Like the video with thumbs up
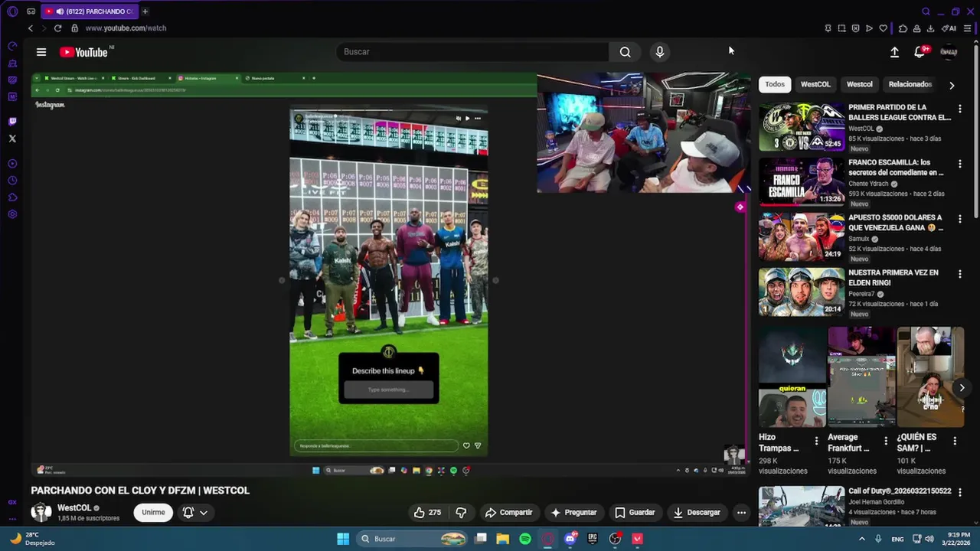This screenshot has height=551, width=980. tap(427, 513)
